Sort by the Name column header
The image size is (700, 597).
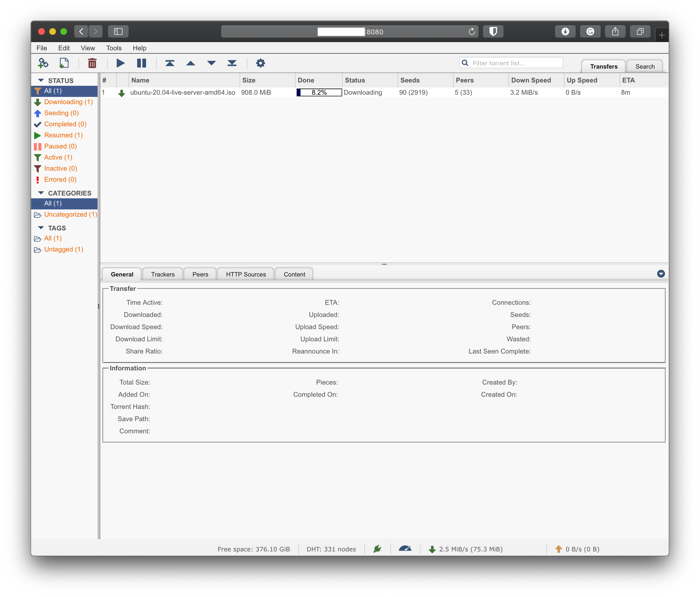[184, 80]
